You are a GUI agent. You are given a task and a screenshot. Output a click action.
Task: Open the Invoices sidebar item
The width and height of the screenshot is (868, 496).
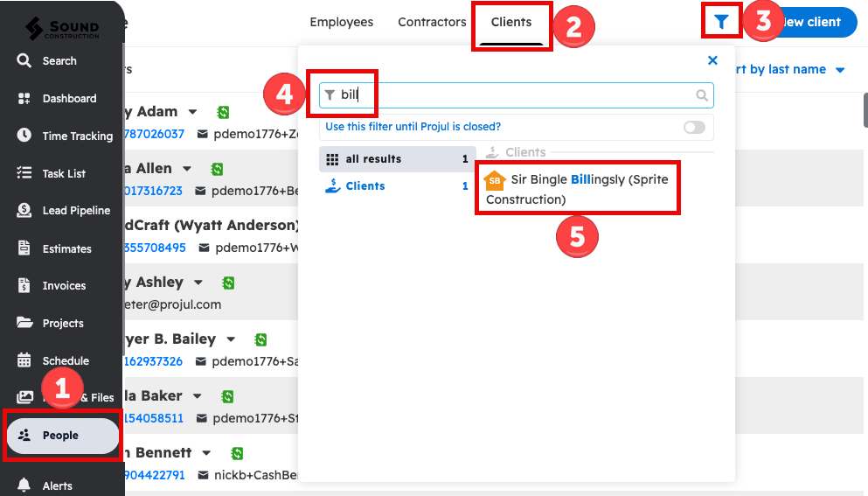click(63, 286)
